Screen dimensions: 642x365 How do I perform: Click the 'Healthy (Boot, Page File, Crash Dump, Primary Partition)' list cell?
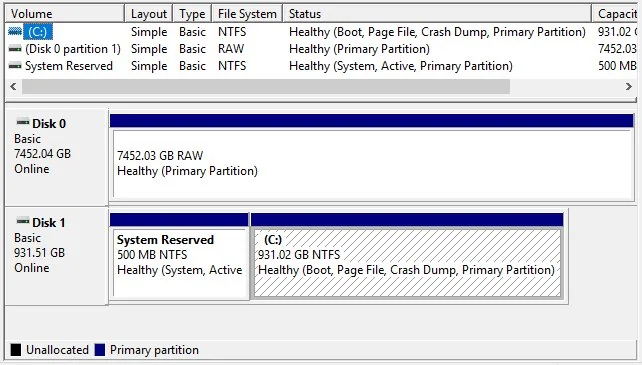(437, 32)
